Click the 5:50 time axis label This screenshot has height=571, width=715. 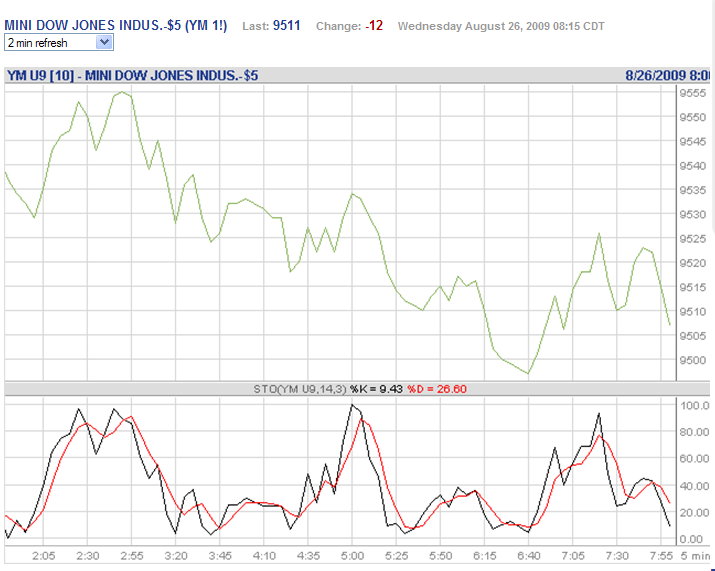(441, 556)
